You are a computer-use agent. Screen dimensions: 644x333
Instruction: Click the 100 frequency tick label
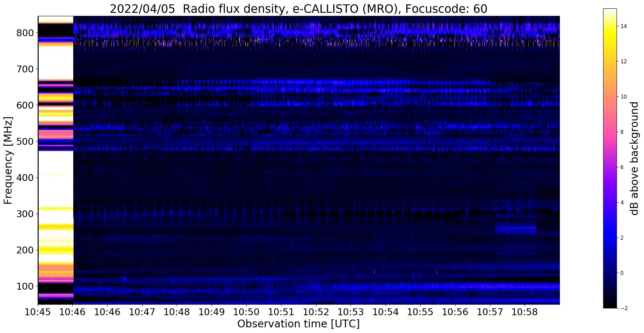[x=24, y=286]
